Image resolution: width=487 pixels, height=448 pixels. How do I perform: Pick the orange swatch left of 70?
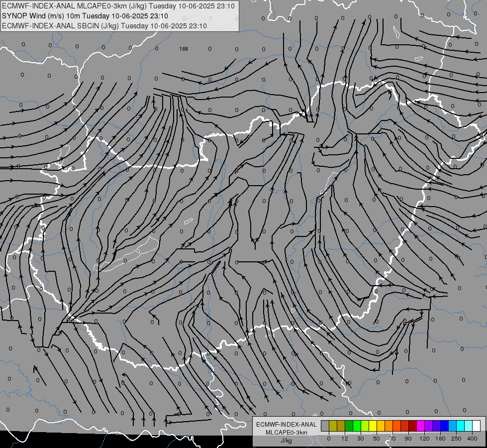coord(389,426)
